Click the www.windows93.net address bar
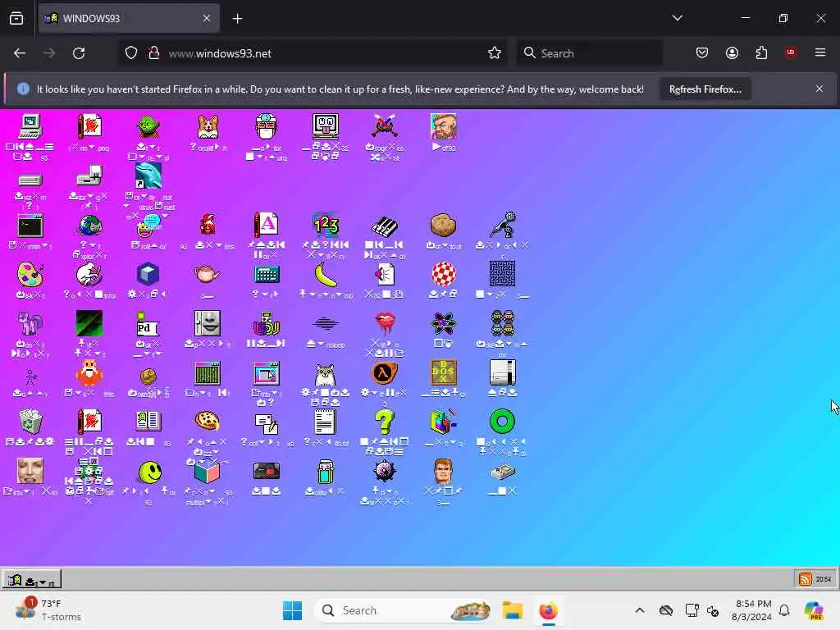The image size is (840, 630). [x=311, y=53]
